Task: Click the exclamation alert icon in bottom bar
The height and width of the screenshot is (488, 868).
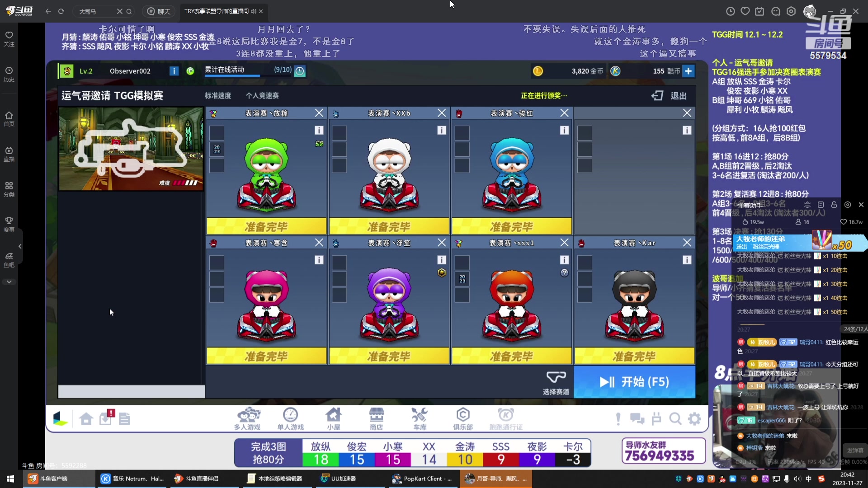Action: tap(618, 419)
